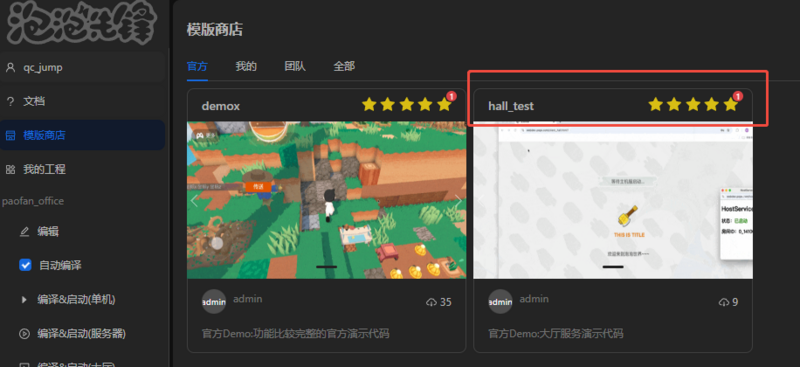Switch to the 我的 tab
800x367 pixels.
click(x=246, y=66)
